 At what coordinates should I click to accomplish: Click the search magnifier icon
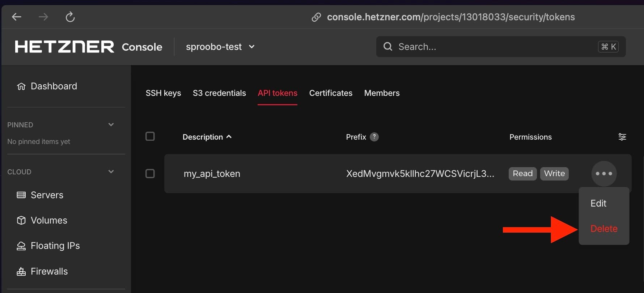click(387, 46)
